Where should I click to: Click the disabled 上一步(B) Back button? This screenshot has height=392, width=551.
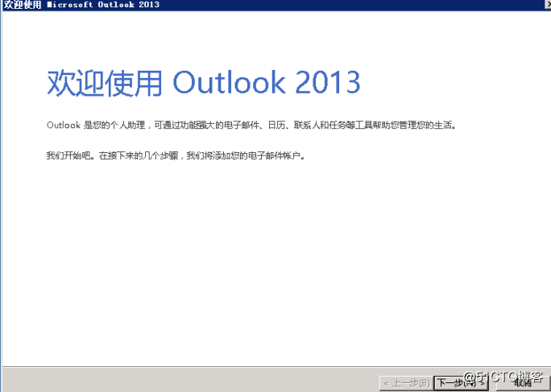[x=407, y=383]
